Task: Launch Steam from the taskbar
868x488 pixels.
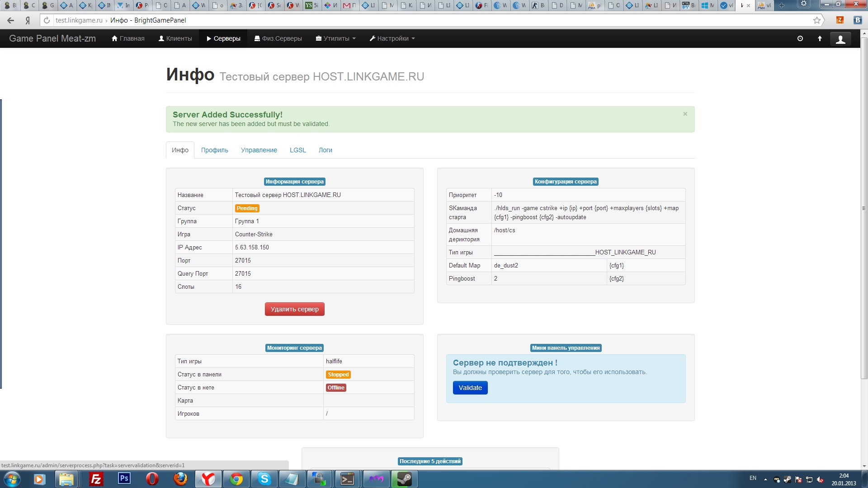Action: [x=404, y=479]
